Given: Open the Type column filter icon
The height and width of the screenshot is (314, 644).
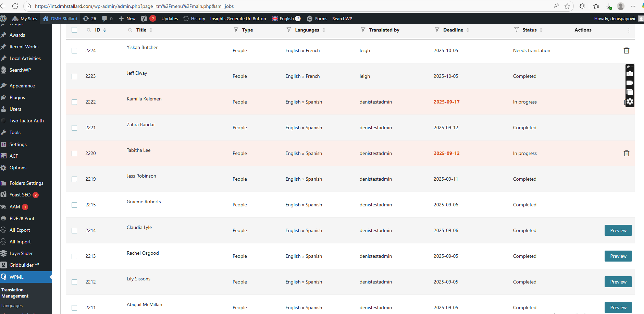Looking at the screenshot, I should [x=236, y=30].
